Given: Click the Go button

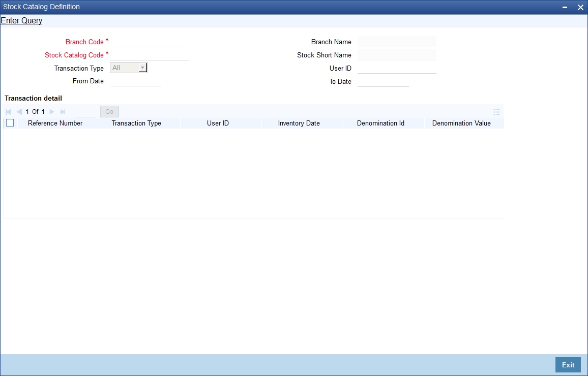Looking at the screenshot, I should tap(109, 112).
